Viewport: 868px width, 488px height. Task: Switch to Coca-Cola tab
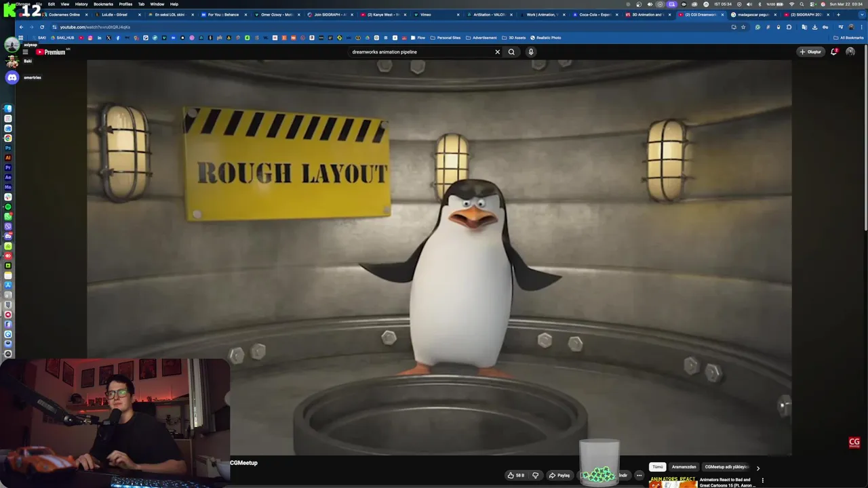(595, 14)
